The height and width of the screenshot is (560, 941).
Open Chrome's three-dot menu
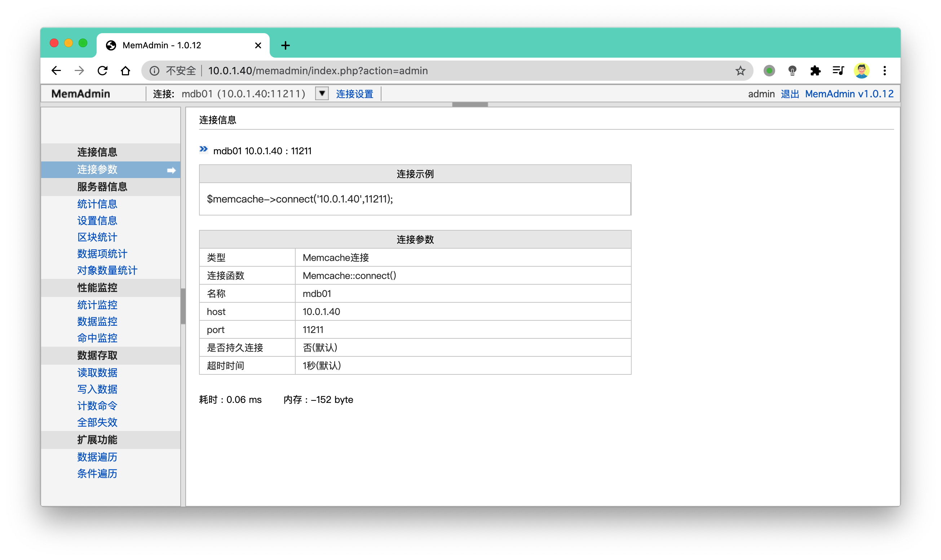pyautogui.click(x=884, y=71)
